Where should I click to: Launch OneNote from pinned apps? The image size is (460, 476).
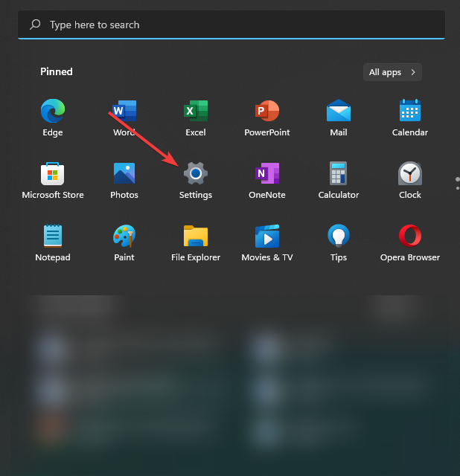(x=267, y=173)
